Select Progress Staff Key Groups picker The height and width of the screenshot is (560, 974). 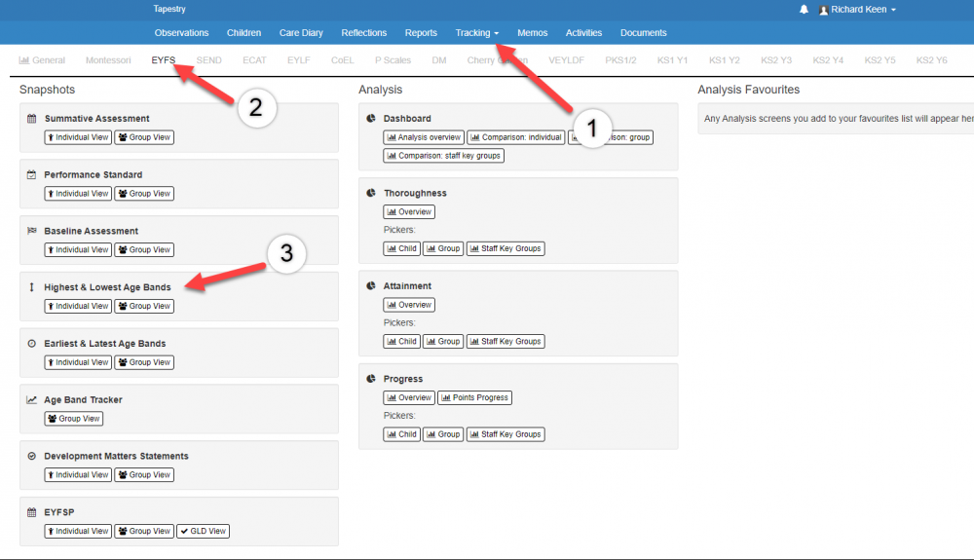click(506, 434)
